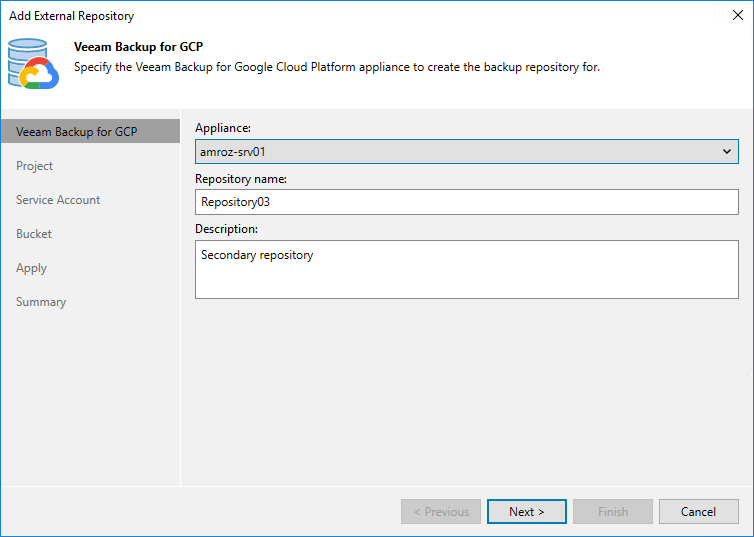Go to the Project wizard step
The height and width of the screenshot is (537, 754).
[35, 166]
